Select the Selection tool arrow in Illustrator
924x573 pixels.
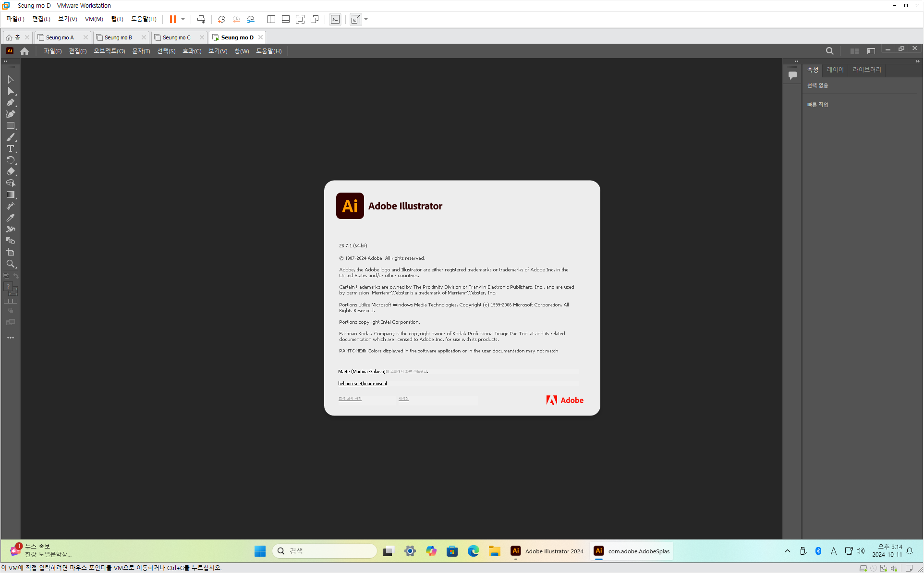(11, 79)
